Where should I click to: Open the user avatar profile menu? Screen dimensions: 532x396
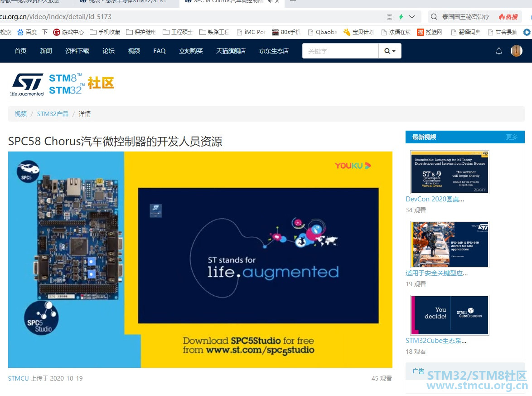(x=517, y=51)
